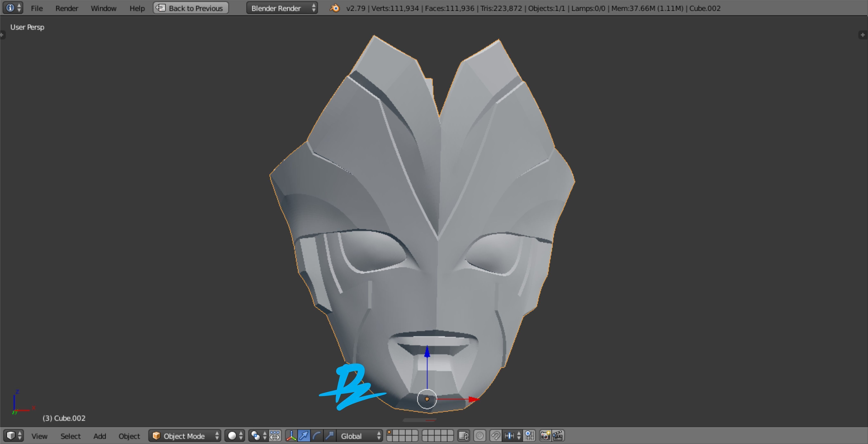Toggle snap during transform magnet
This screenshot has width=868, height=444.
tap(496, 436)
